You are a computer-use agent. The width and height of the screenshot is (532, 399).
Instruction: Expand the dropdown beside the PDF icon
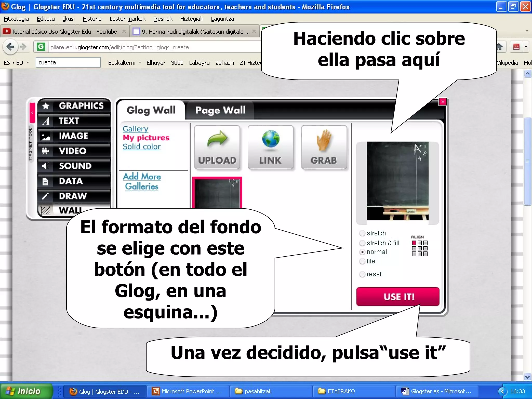click(526, 47)
